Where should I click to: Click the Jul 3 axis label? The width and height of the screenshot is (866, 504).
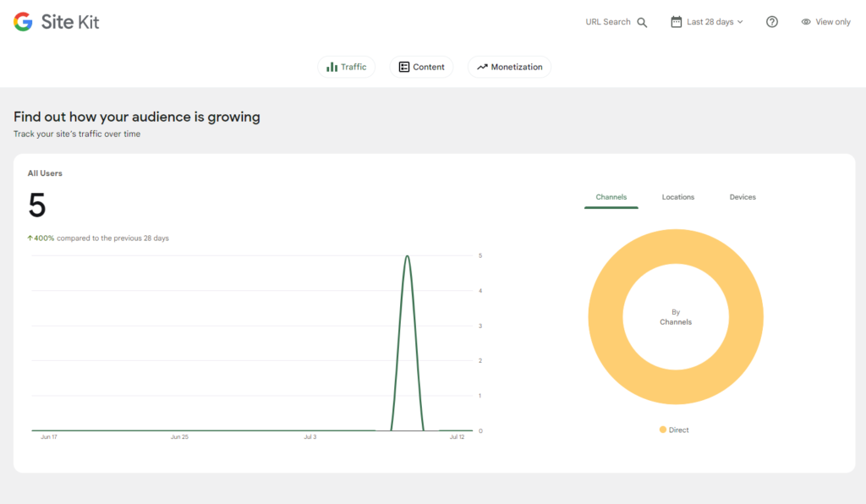pos(310,436)
